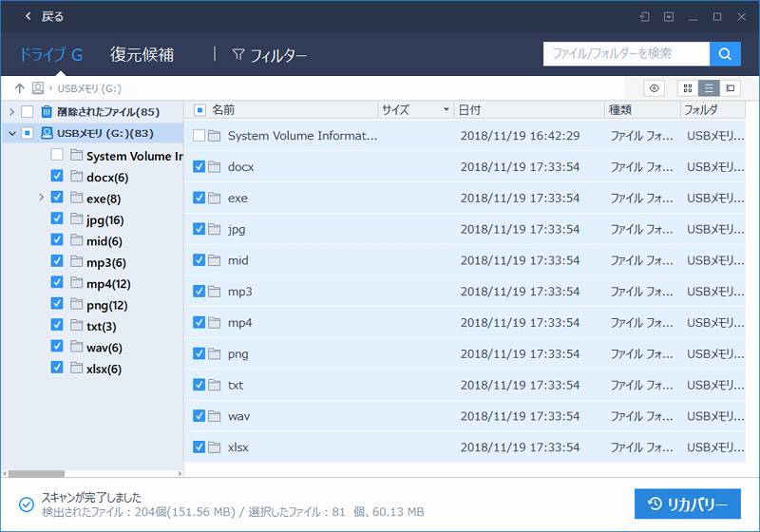Open the title bar dropdown menu icon
The image size is (760, 532).
[669, 16]
